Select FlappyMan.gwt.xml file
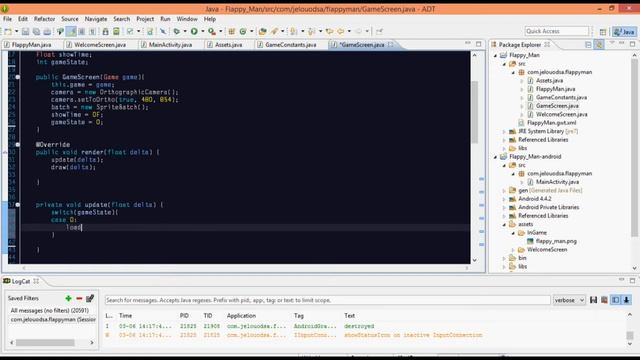This screenshot has width=640, height=360. tap(551, 123)
